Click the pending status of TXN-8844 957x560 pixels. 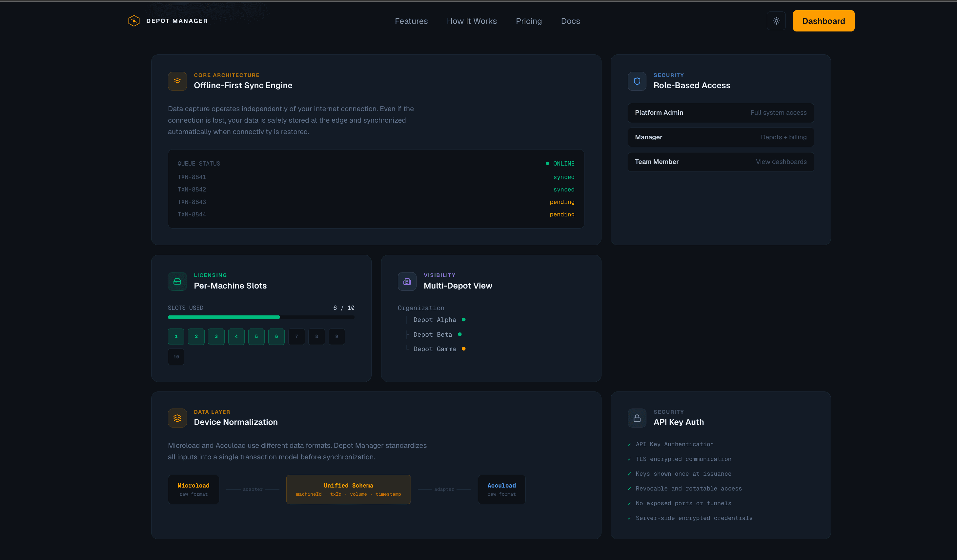click(562, 214)
